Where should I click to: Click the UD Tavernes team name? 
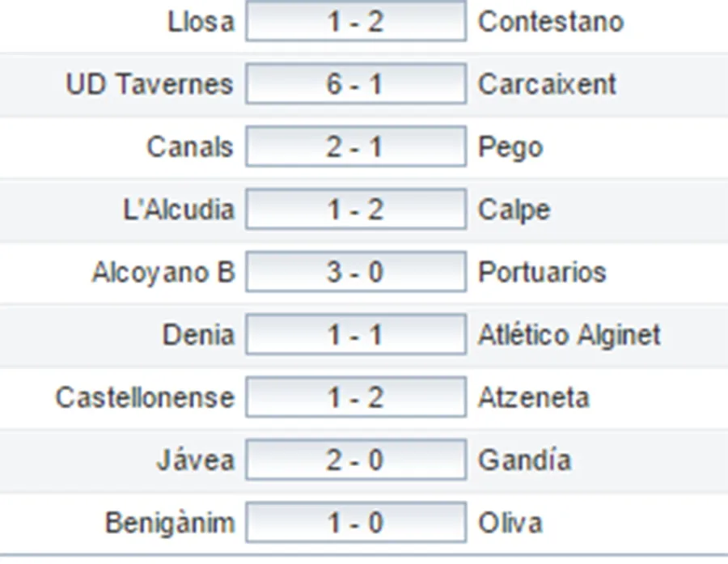point(150,84)
